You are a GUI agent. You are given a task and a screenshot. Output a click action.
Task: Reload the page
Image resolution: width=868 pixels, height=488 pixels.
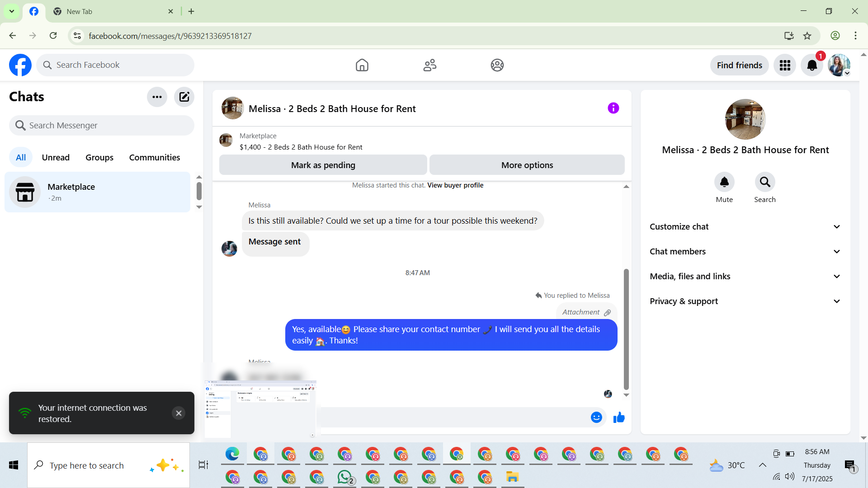click(x=53, y=36)
